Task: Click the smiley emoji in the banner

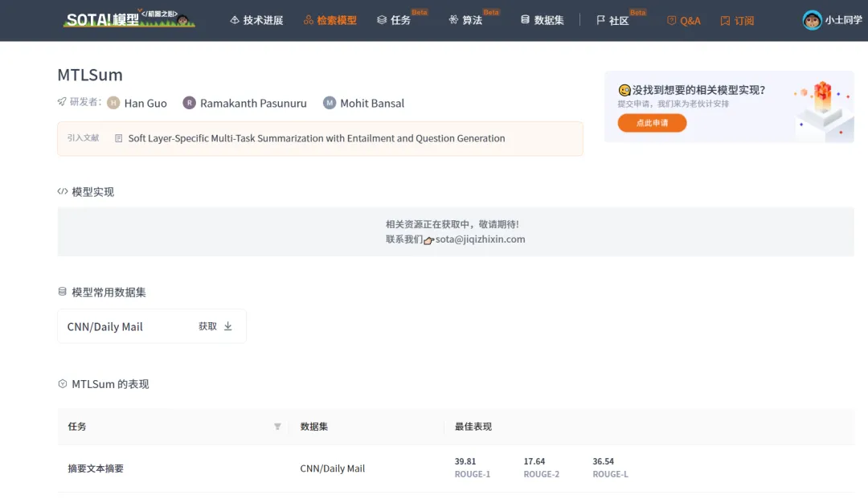Action: (x=624, y=90)
